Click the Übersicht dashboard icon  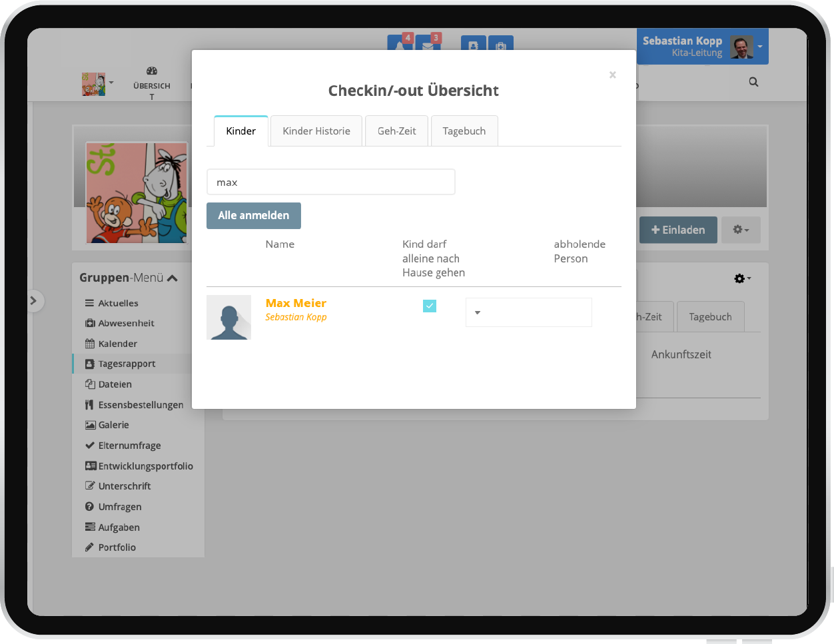[152, 71]
